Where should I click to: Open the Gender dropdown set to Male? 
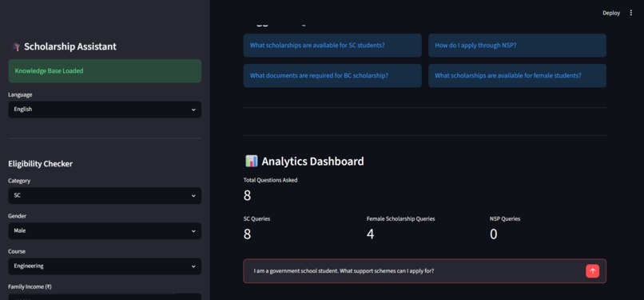[105, 231]
